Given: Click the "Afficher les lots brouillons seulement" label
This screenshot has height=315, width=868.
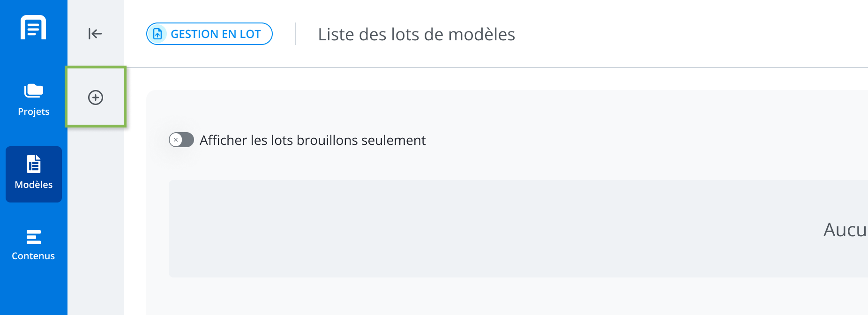Looking at the screenshot, I should [x=313, y=140].
